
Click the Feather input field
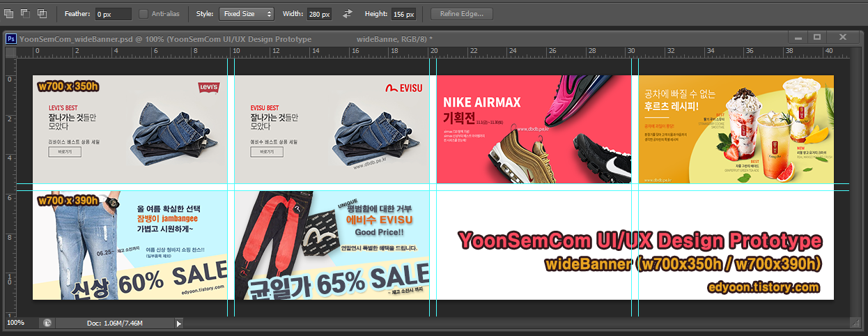click(x=113, y=14)
